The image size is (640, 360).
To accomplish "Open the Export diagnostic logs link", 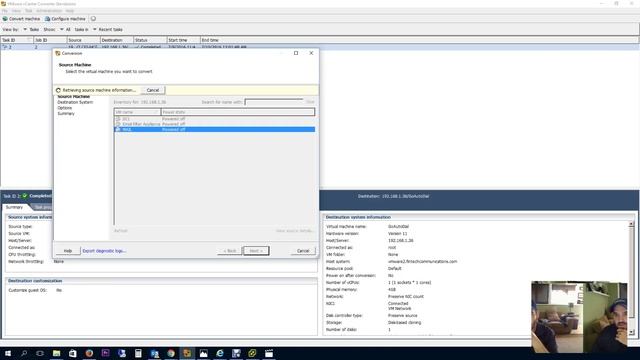I will 104,251.
